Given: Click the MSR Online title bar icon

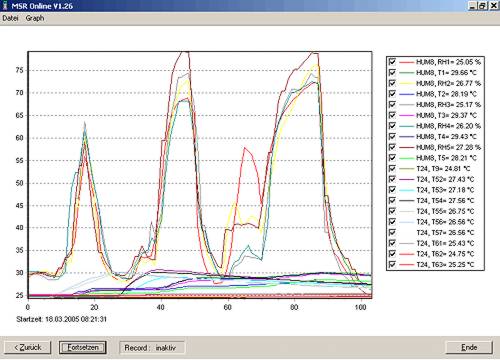Looking at the screenshot, I should coord(5,6).
